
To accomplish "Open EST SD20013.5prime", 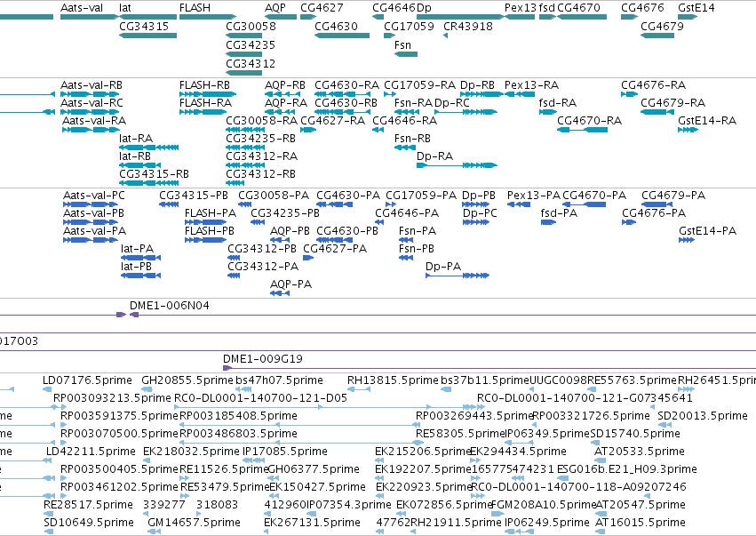I will click(703, 416).
